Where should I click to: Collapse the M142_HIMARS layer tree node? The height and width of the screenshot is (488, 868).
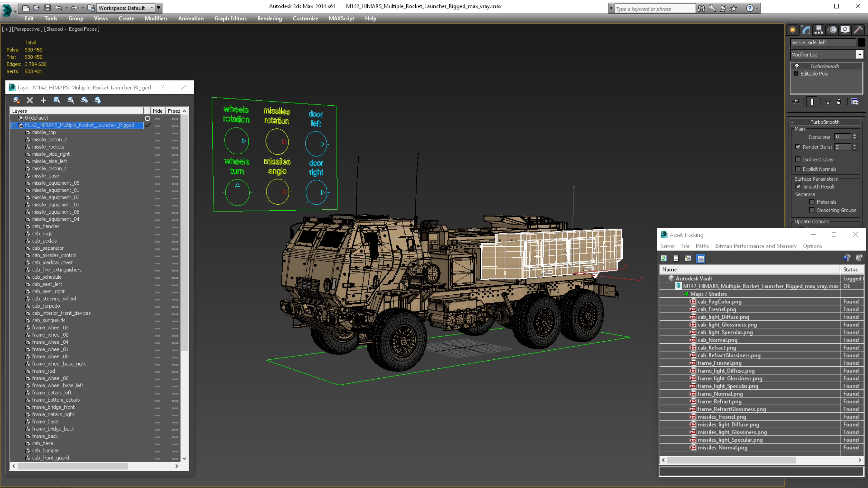(14, 125)
